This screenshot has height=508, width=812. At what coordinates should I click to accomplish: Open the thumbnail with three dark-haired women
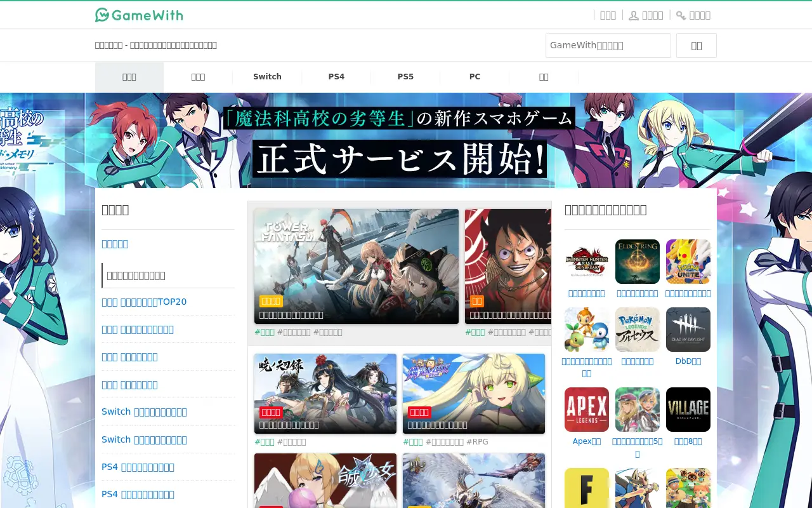coord(325,394)
